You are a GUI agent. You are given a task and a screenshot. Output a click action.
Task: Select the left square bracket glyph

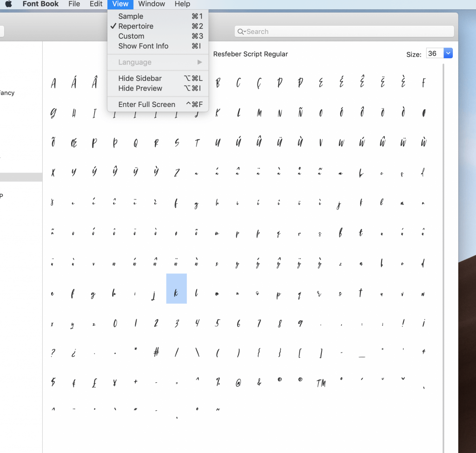coord(300,353)
